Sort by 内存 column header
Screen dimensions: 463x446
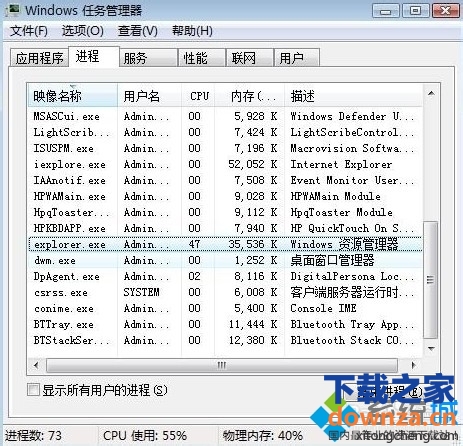(x=250, y=96)
